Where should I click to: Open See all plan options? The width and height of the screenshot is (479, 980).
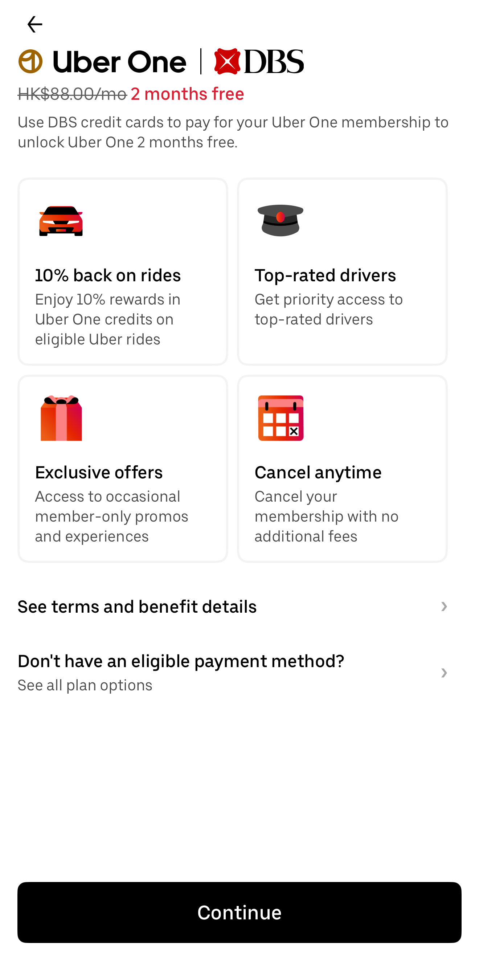85,685
